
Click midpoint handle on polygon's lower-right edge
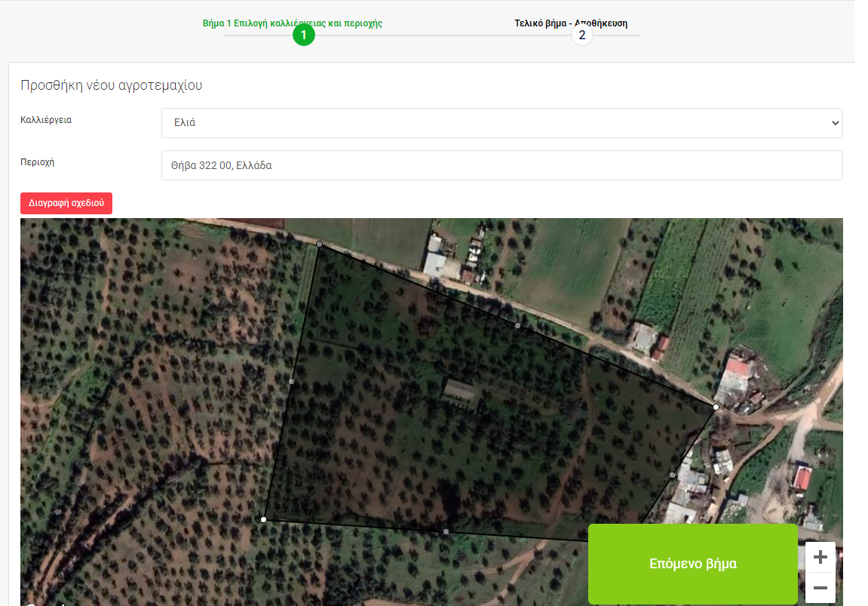click(672, 475)
